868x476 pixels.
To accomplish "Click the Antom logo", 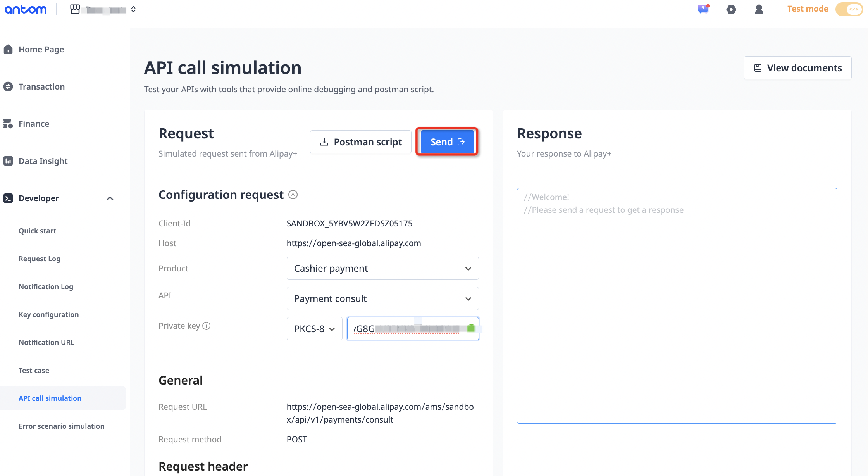I will click(x=26, y=9).
